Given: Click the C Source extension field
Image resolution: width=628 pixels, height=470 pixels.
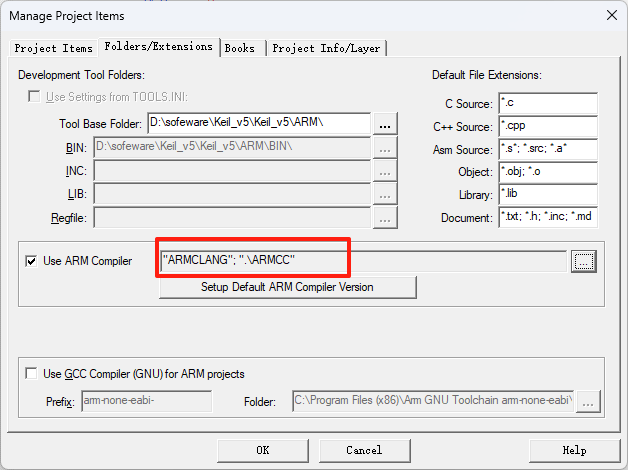Looking at the screenshot, I should pos(548,103).
